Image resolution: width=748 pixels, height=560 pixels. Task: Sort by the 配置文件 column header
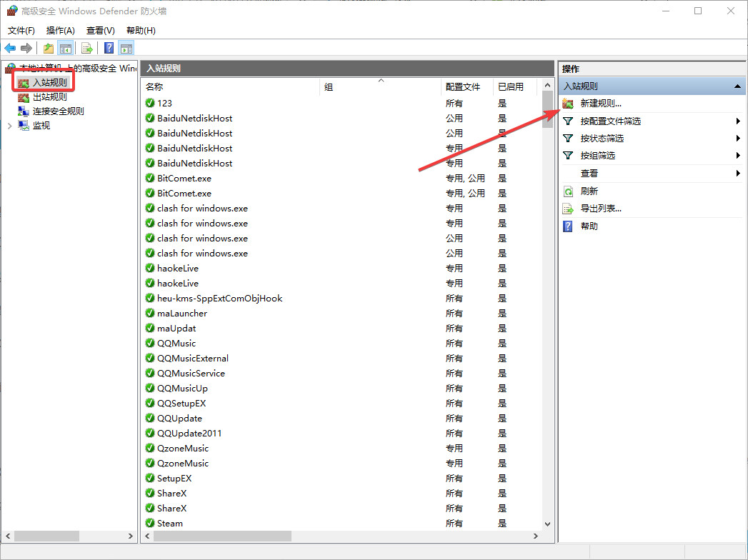467,87
